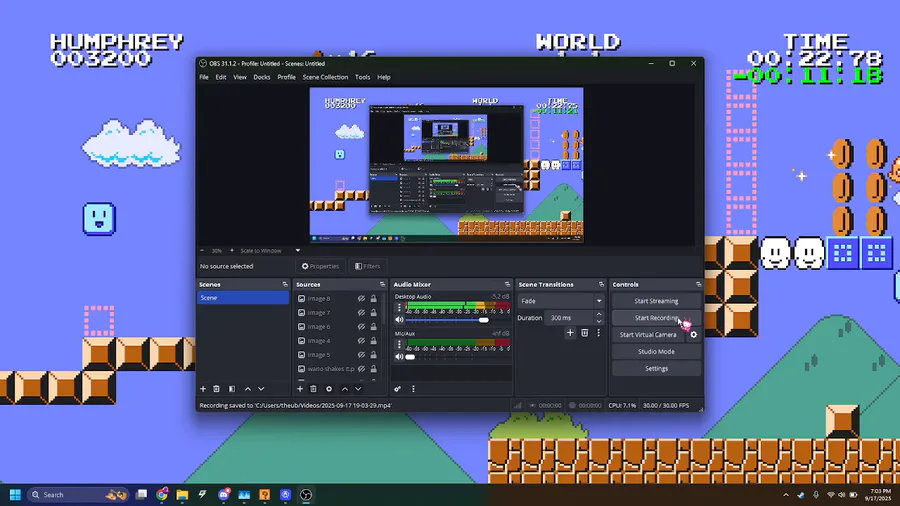Screen dimensions: 900x506
Task: Select the wario shakes source row
Action: 338,369
